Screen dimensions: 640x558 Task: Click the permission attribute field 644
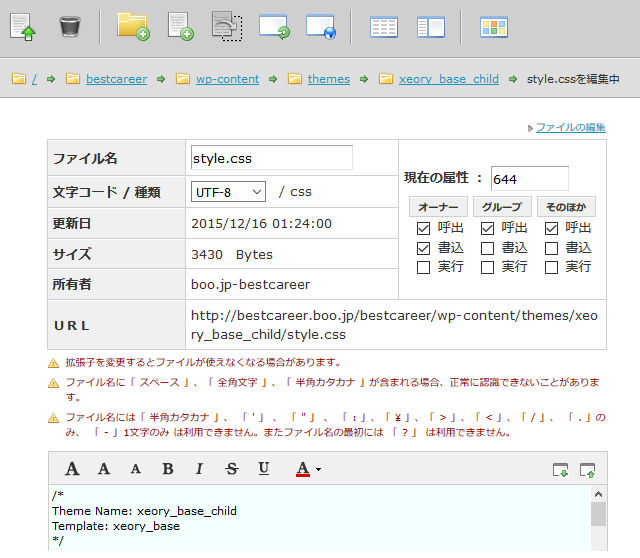click(529, 178)
